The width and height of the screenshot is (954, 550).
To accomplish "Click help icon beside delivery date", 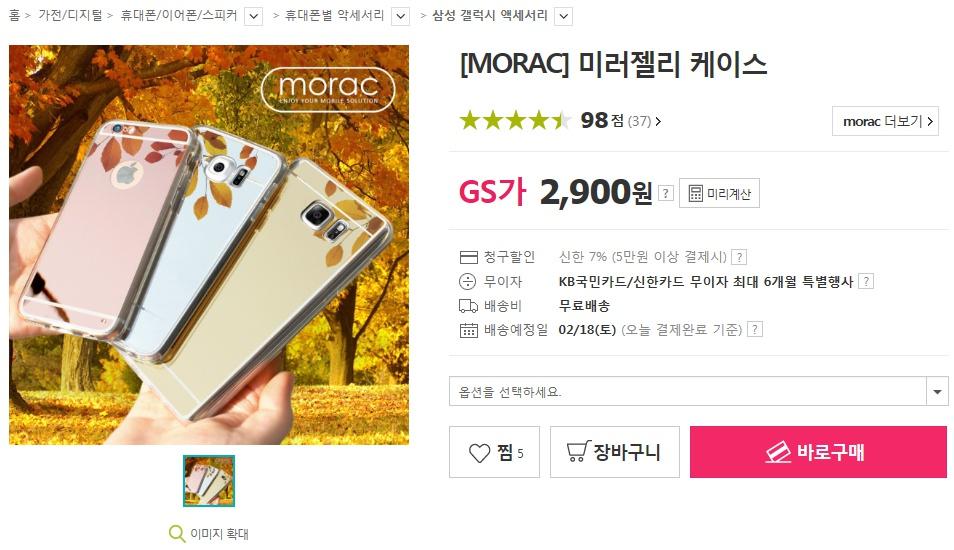I will tap(755, 329).
